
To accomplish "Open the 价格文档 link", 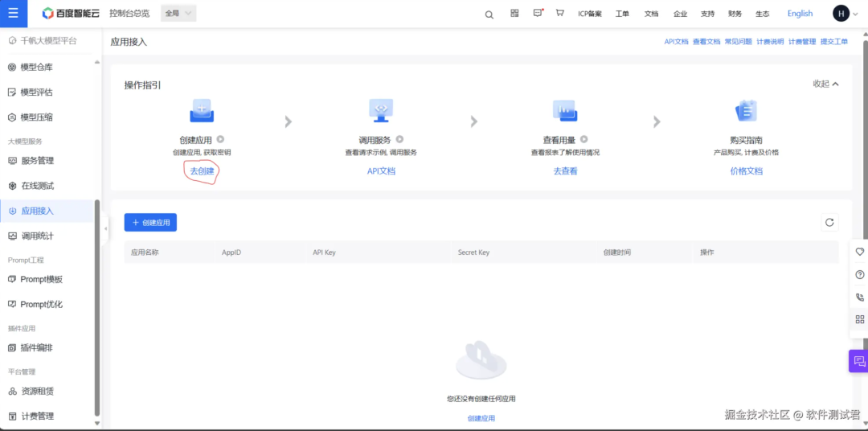I will (746, 171).
